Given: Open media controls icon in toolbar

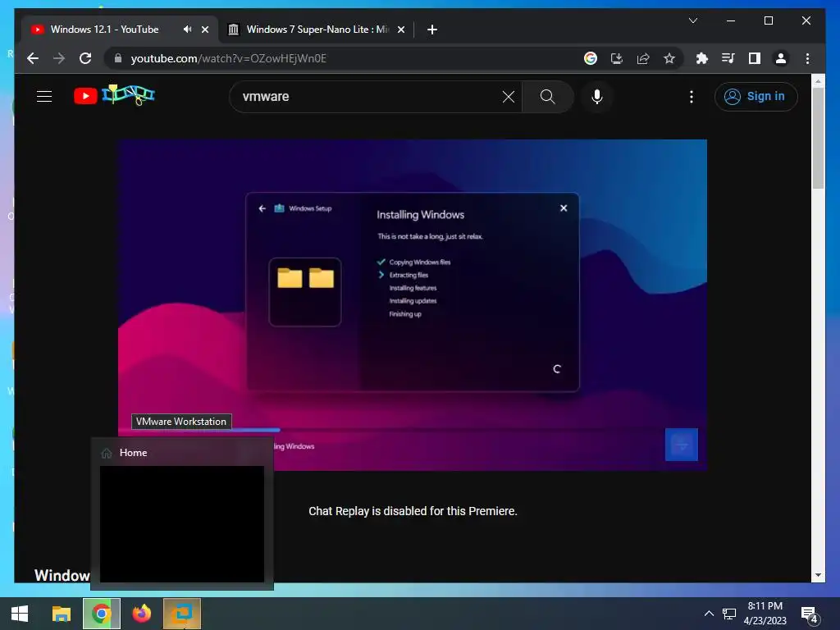Looking at the screenshot, I should click(728, 58).
